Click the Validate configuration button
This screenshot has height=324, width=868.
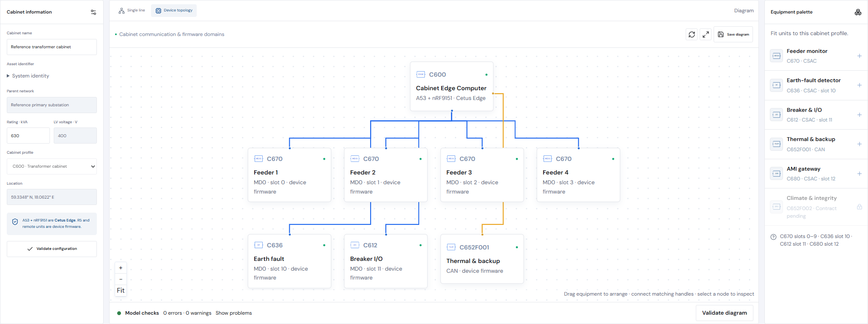pyautogui.click(x=52, y=249)
